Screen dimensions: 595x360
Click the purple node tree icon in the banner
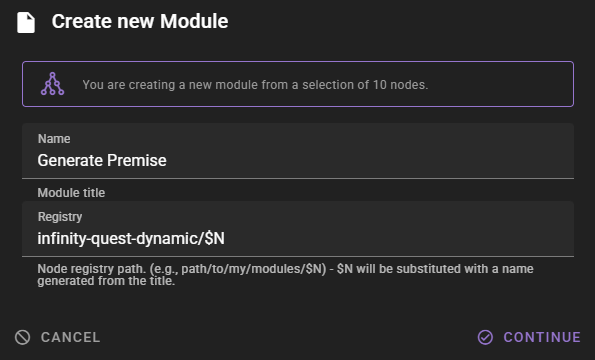pos(52,84)
